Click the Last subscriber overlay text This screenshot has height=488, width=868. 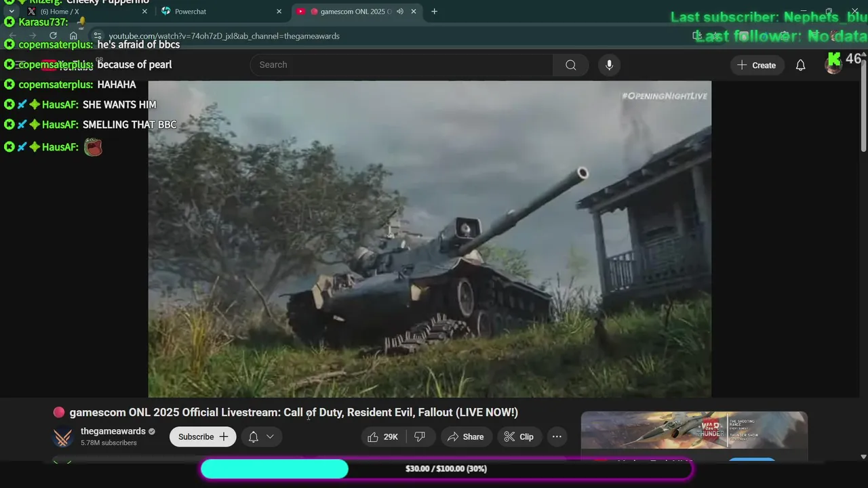tap(769, 18)
